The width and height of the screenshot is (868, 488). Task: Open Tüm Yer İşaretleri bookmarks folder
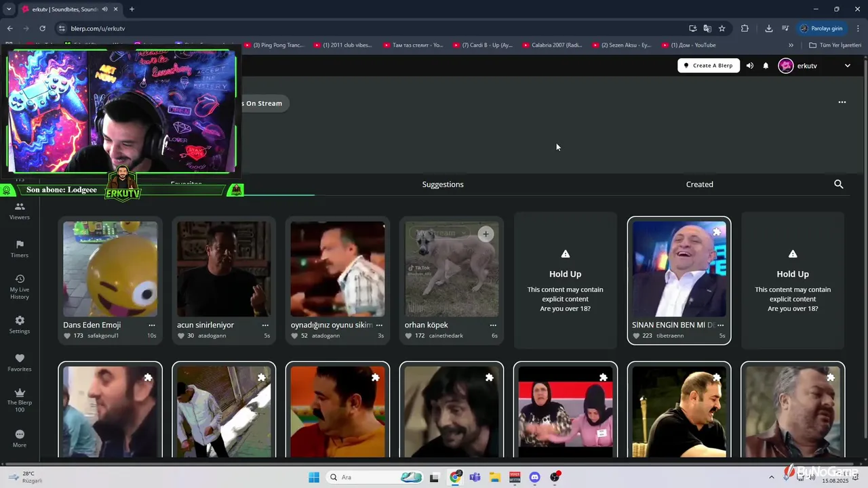click(835, 45)
